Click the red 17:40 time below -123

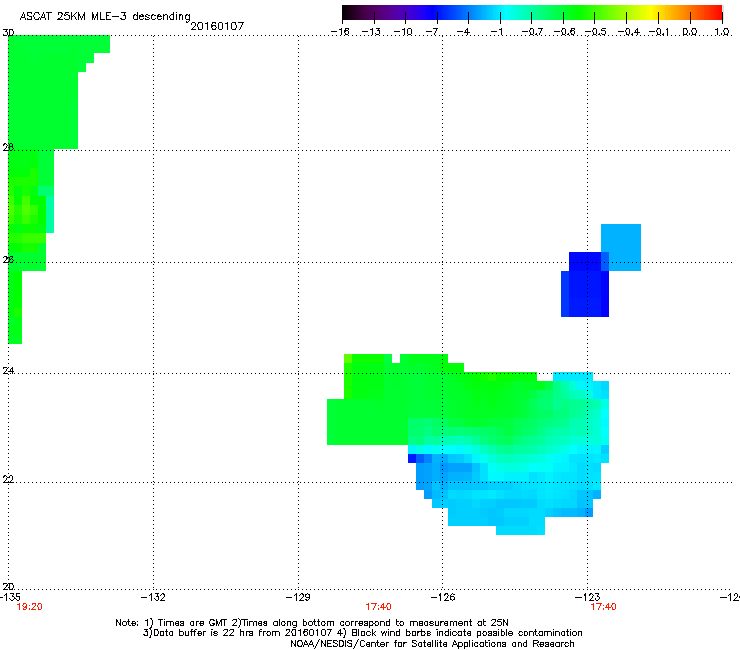click(603, 607)
